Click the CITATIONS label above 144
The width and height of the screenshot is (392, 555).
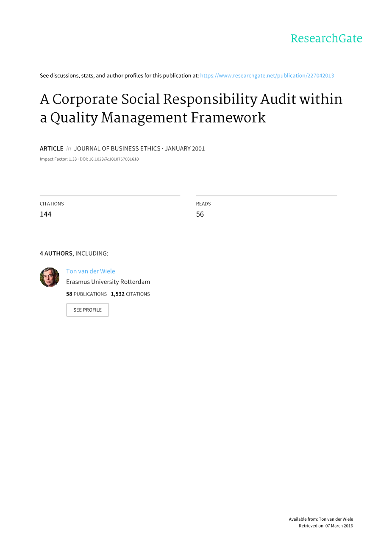(x=52, y=204)
